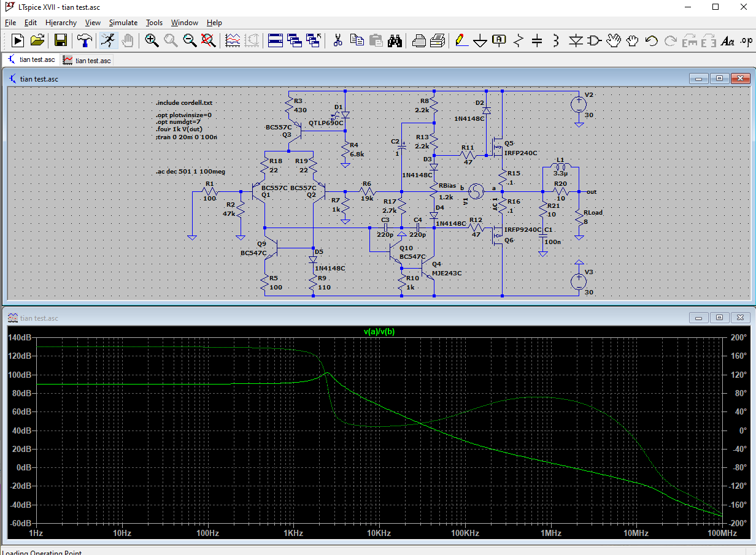Image resolution: width=756 pixels, height=555 pixels.
Task: Open the Hierarchy menu
Action: point(61,23)
